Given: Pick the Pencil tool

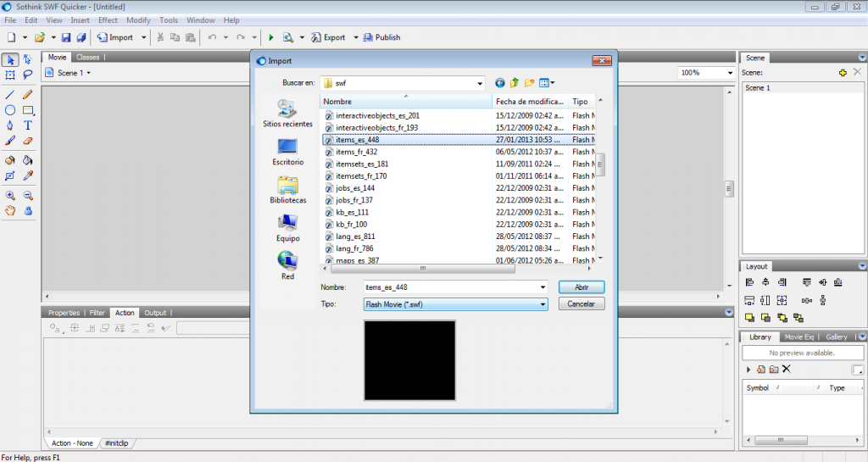Looking at the screenshot, I should tap(28, 95).
